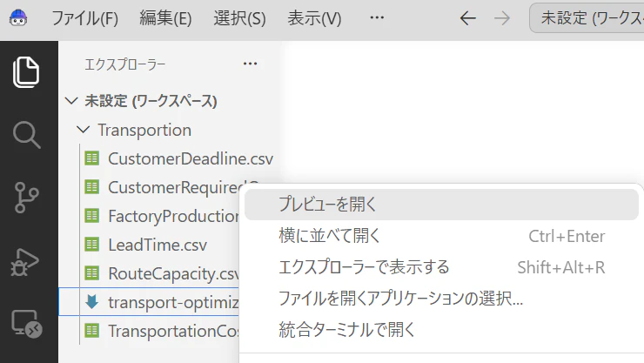The width and height of the screenshot is (644, 363).
Task: Click the CSV icon beside FactoryProduction file
Action: point(92,216)
